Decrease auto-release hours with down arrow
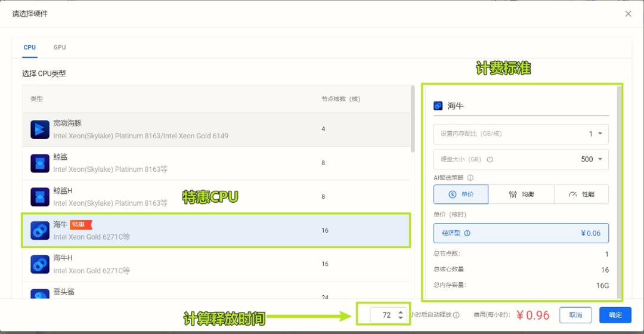 pos(401,317)
